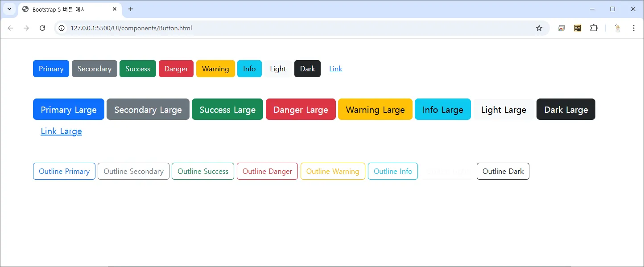Click the Outline Success button

(x=203, y=171)
